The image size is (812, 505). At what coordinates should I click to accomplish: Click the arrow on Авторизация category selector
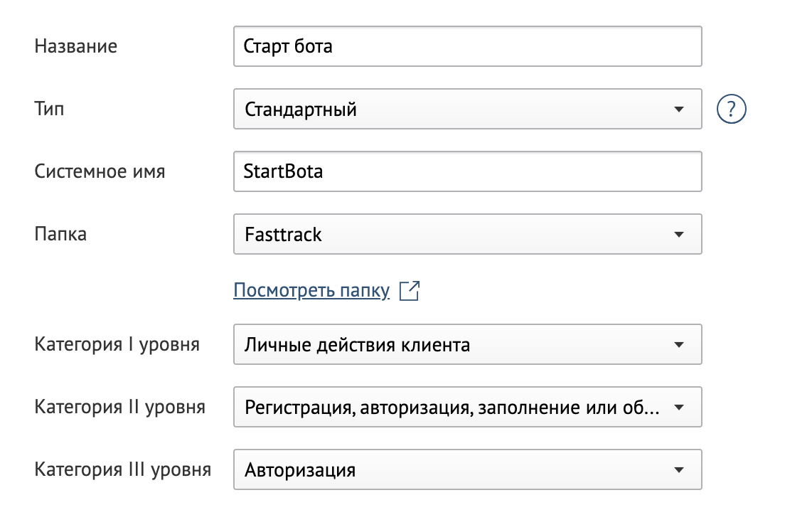coord(679,469)
